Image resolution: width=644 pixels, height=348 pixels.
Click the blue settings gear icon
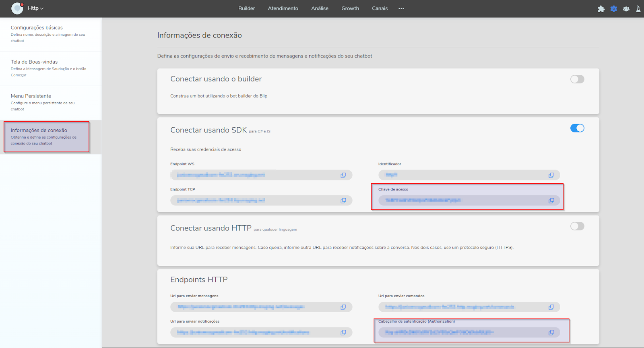pos(613,9)
